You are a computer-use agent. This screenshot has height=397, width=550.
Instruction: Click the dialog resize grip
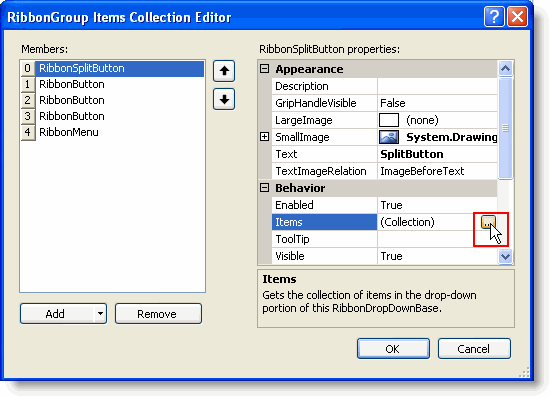point(524,372)
